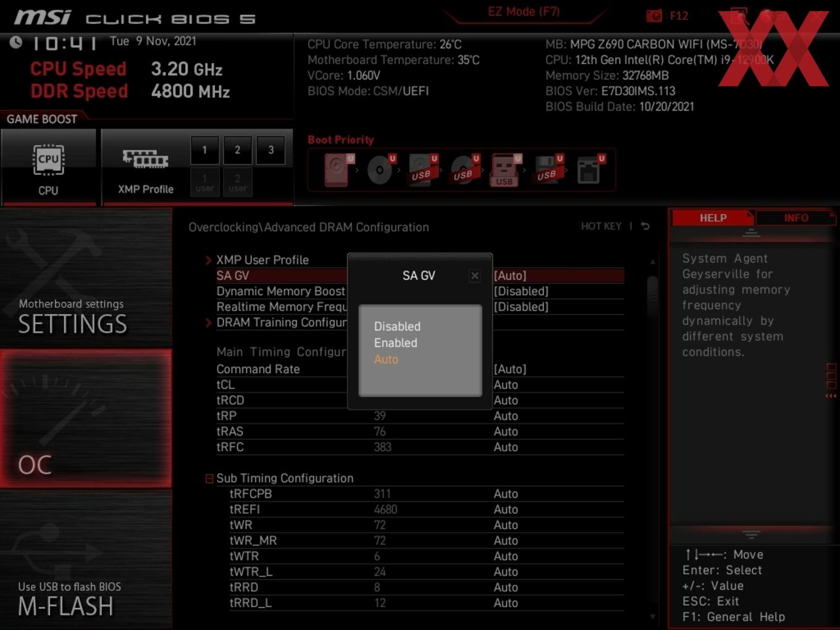Viewport: 840px width, 630px height.
Task: Click the tCL Auto value field
Action: [506, 385]
